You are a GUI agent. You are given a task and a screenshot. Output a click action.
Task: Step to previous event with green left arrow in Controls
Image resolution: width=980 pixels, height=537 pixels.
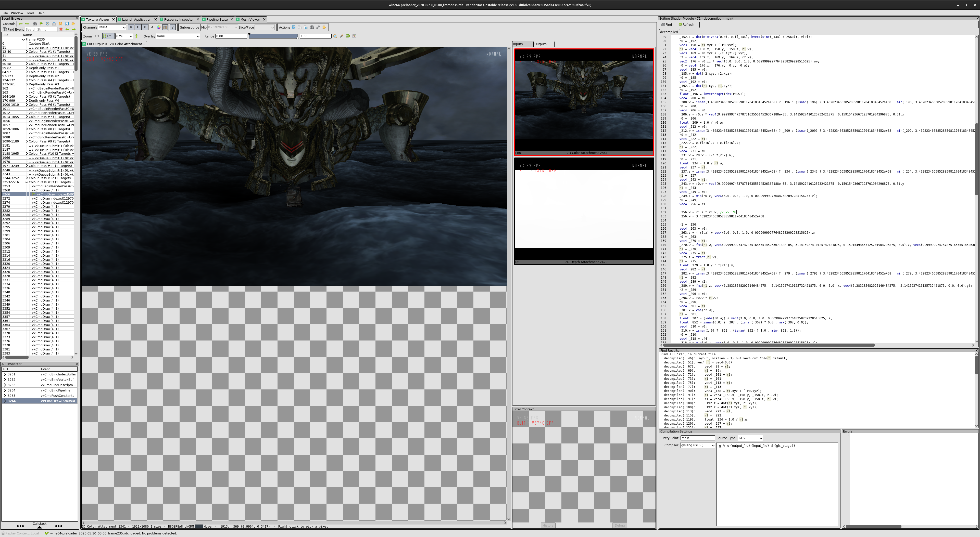click(x=21, y=23)
